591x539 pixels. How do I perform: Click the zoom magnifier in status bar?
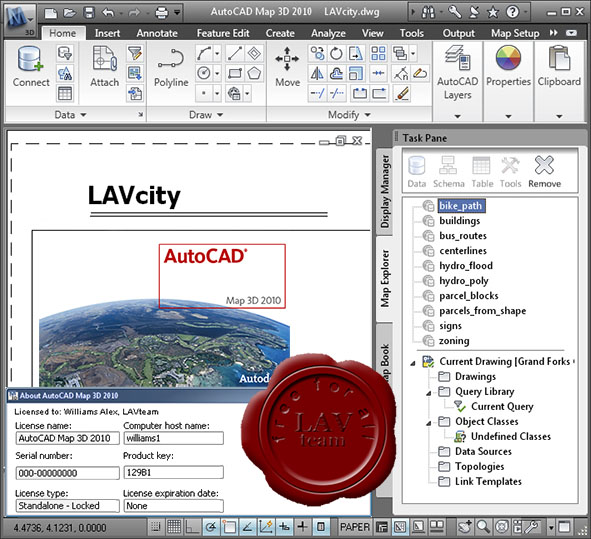click(483, 526)
